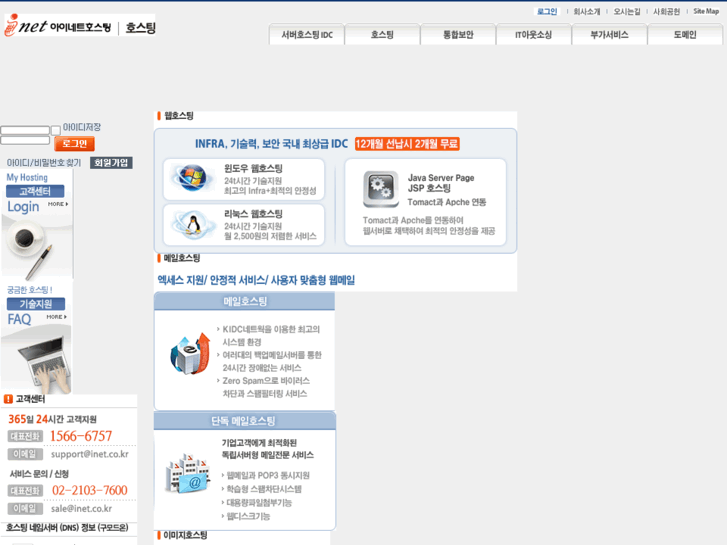Click the inet hosting logo
Viewport: 727px width, 545px height.
click(x=80, y=26)
